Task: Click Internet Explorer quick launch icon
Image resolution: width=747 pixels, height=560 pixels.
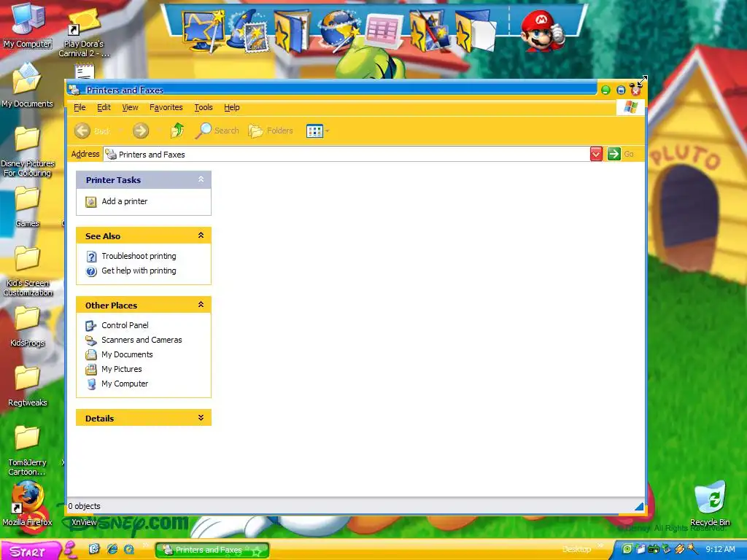Action: coord(112,550)
